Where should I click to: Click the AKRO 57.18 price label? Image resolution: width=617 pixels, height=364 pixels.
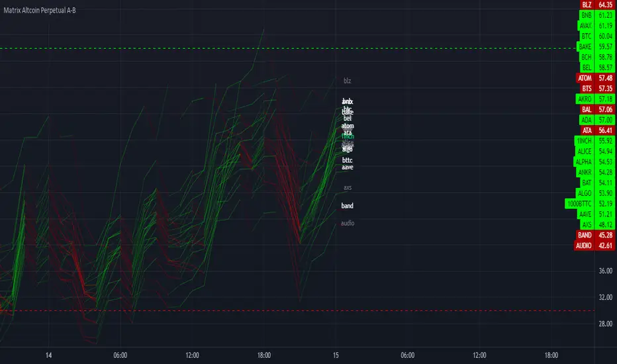click(595, 99)
